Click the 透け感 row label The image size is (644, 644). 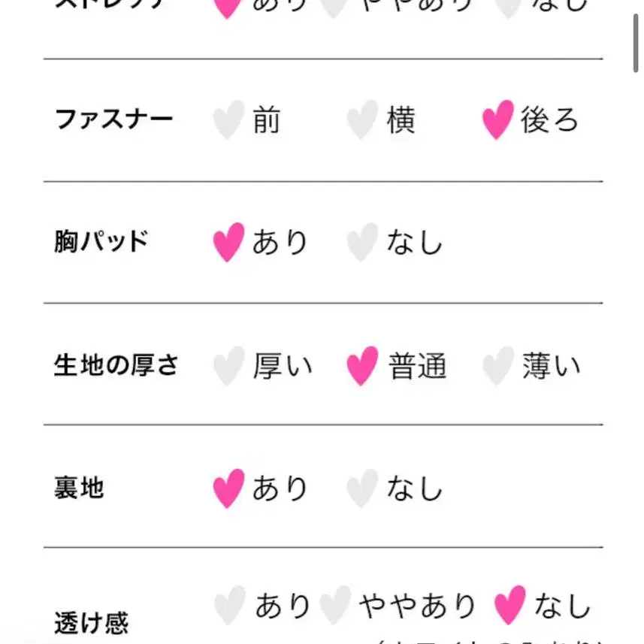92,622
